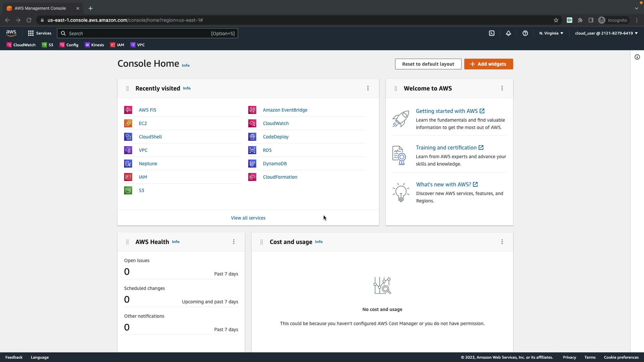
Task: Open Kinesis from the favorites bar
Action: 94,45
